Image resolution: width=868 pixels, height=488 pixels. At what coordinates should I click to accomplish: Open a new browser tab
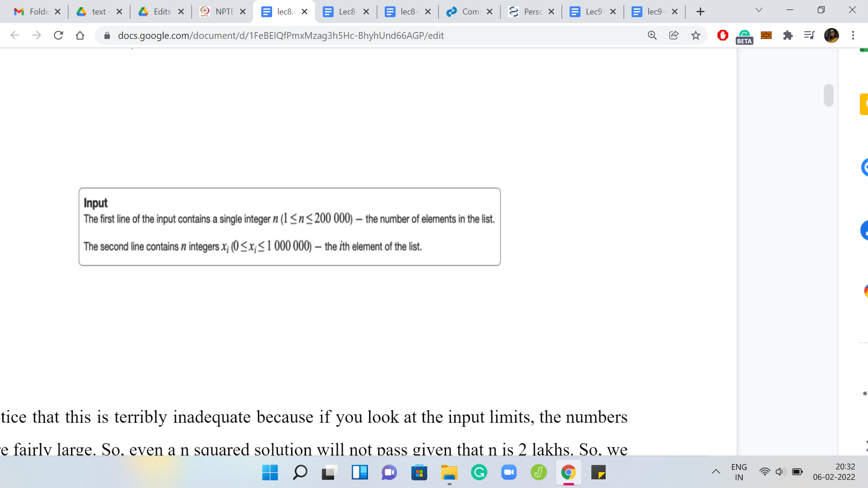coord(700,12)
